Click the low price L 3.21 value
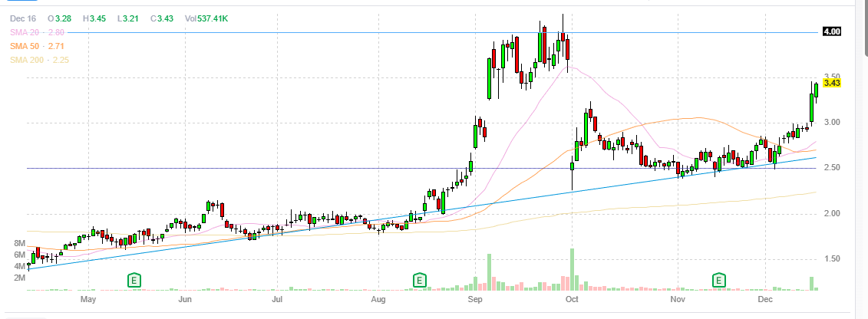This screenshot has height=319, width=868. click(x=128, y=19)
